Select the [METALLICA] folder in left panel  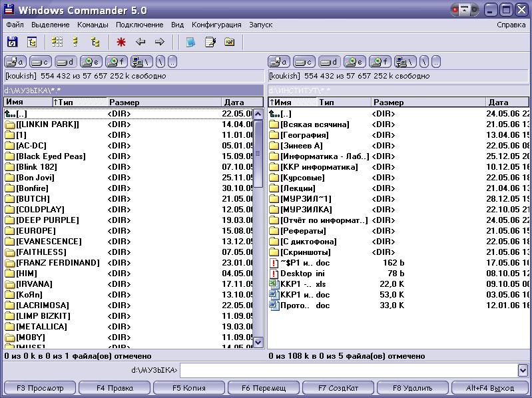(41, 327)
